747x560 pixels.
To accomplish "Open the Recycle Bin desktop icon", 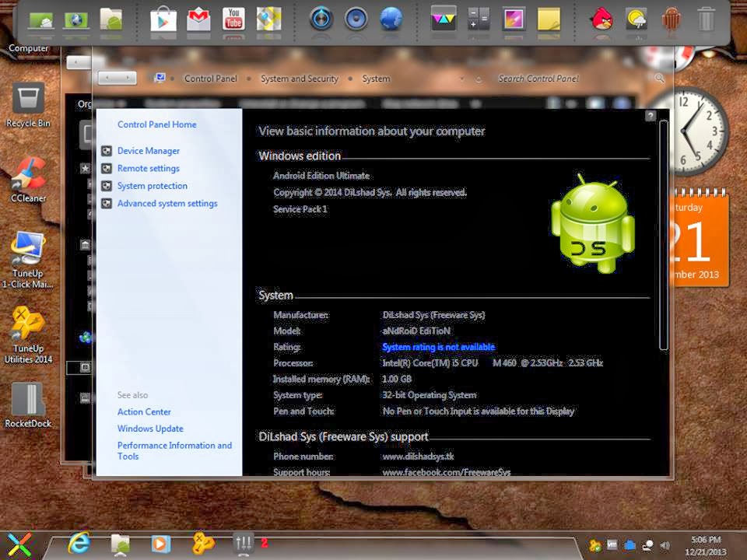I will pyautogui.click(x=28, y=106).
